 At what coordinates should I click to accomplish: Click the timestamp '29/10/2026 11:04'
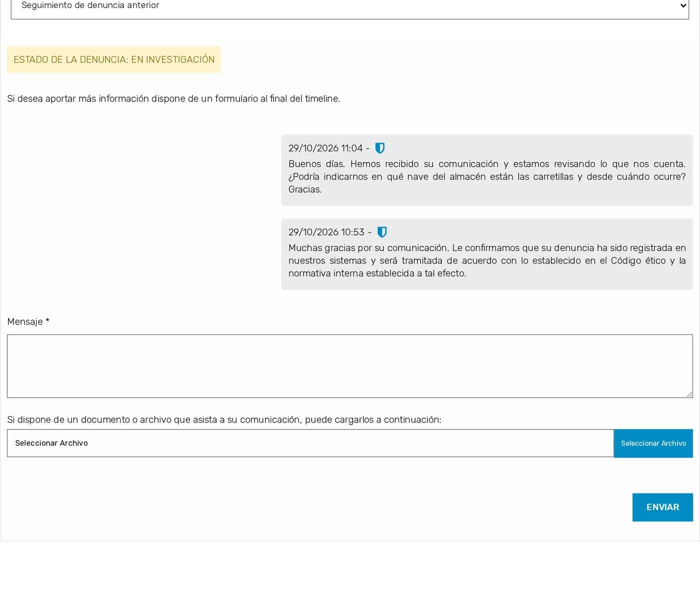pos(325,148)
